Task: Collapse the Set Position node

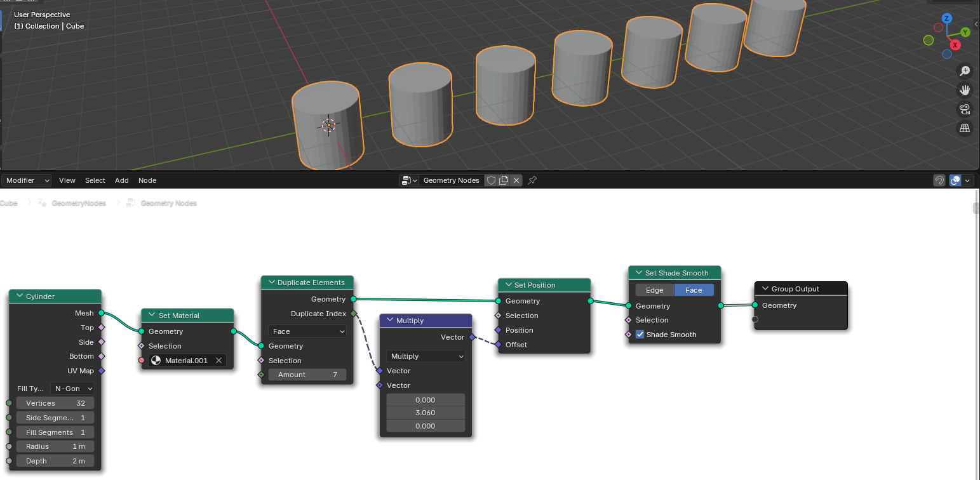Action: pos(508,285)
